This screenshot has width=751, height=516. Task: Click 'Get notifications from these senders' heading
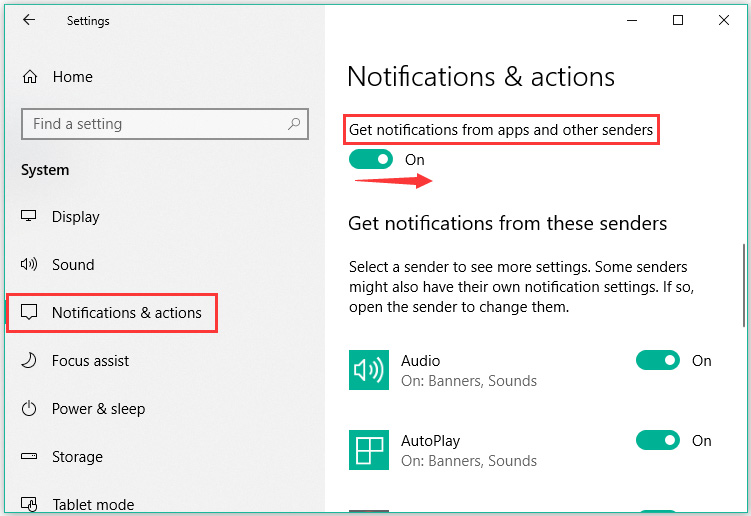pyautogui.click(x=508, y=224)
